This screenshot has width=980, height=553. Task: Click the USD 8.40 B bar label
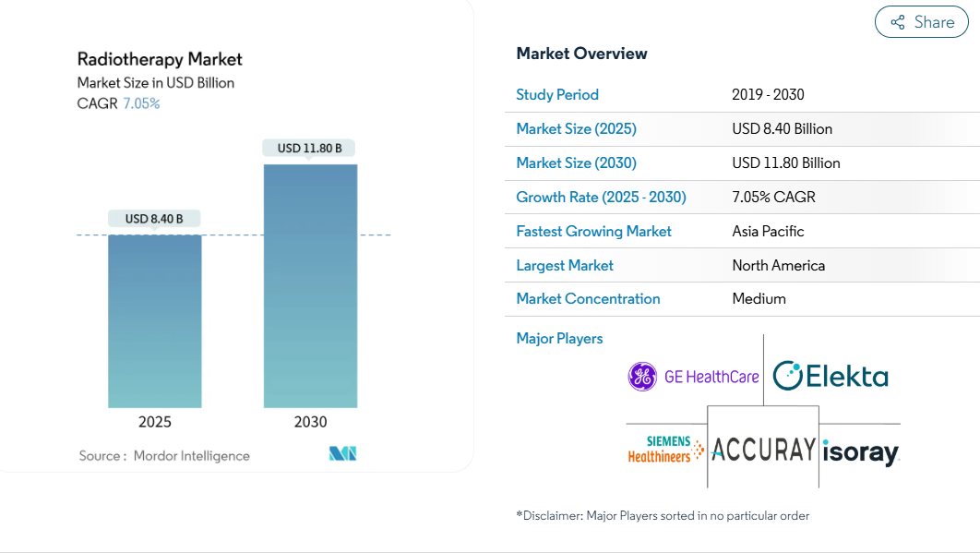(x=154, y=219)
